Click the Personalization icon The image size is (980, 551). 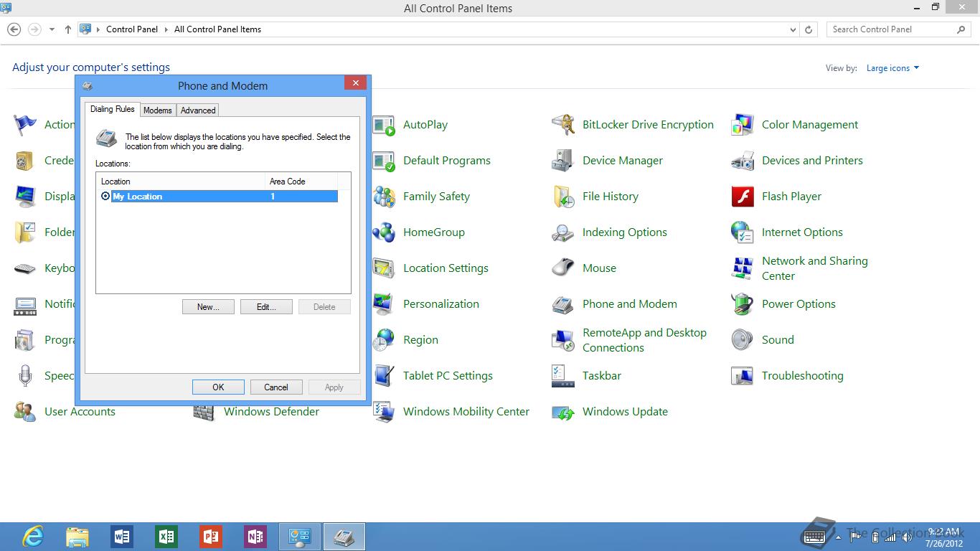point(385,304)
